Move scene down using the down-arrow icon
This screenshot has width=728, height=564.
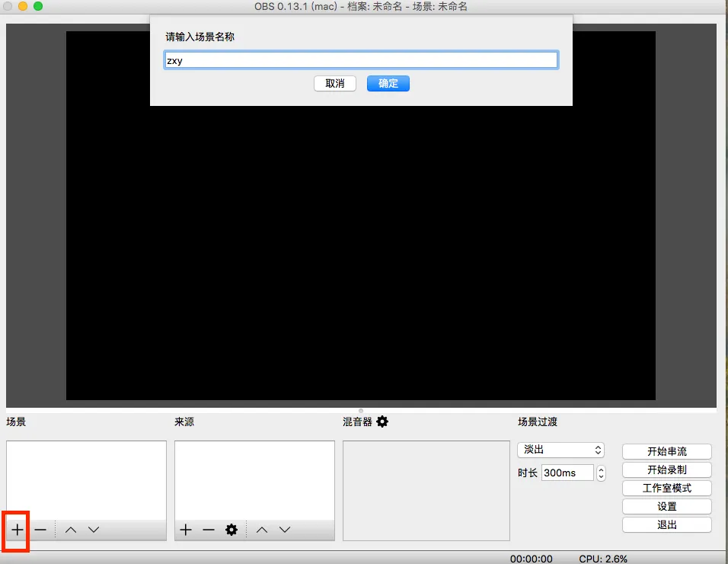coord(94,530)
